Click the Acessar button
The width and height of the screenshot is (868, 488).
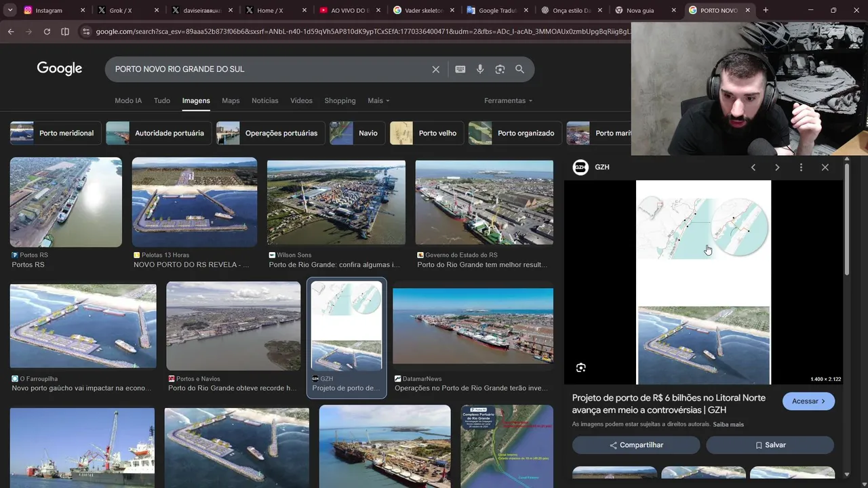[808, 401]
